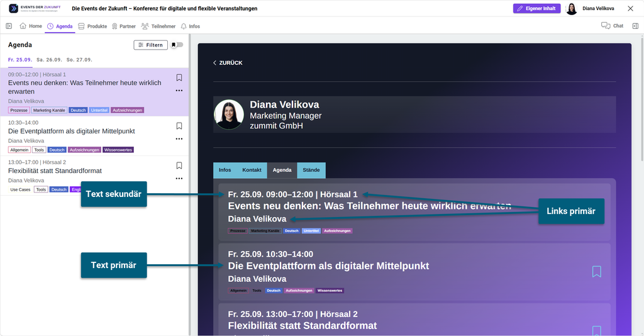Open the Infos bell item
644x336 pixels.
[190, 26]
